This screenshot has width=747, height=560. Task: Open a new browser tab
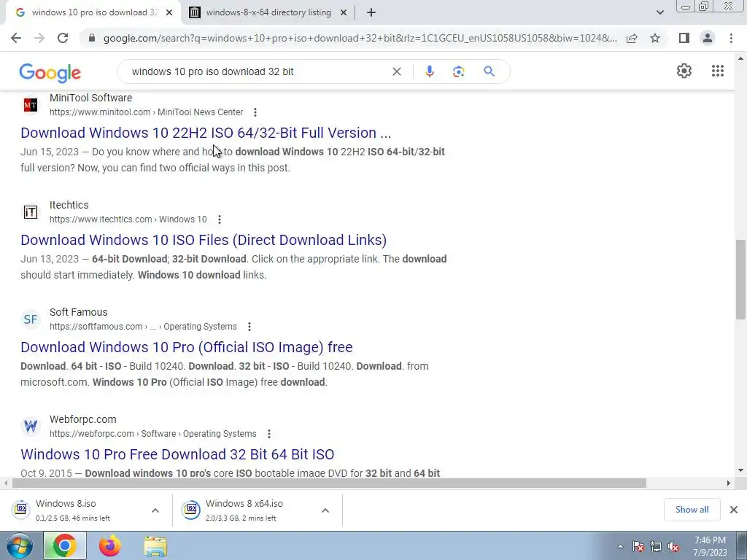point(371,12)
